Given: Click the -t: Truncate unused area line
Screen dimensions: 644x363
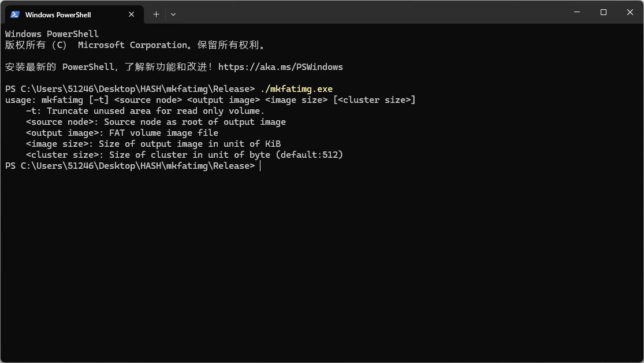Looking at the screenshot, I should point(145,111).
